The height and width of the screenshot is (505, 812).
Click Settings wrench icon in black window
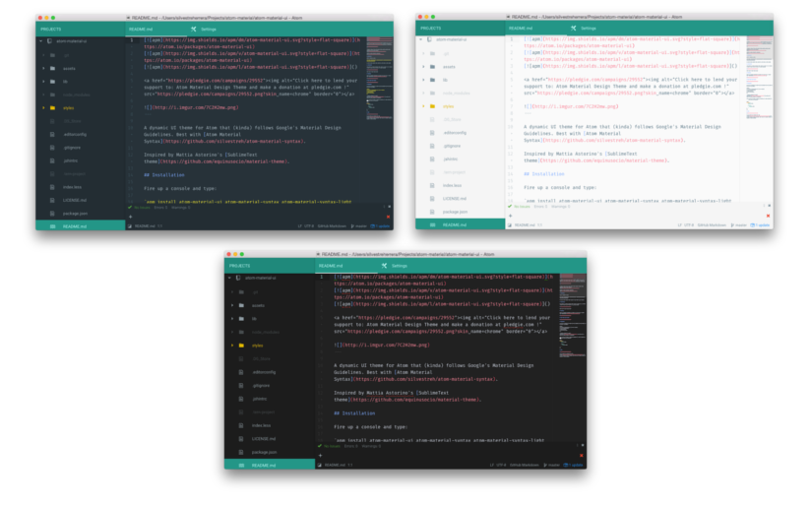tap(384, 266)
